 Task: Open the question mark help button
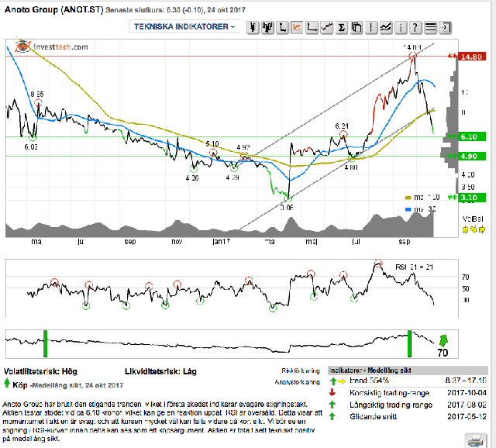click(x=415, y=27)
